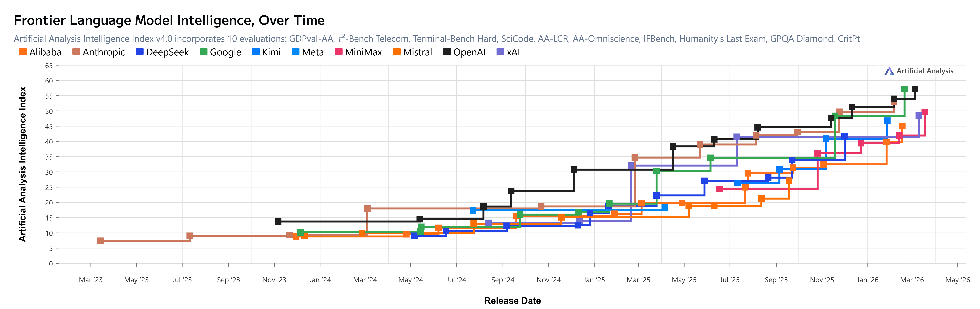This screenshot has width=980, height=309.
Task: Click the highest green Google marker at top right
Action: (x=904, y=89)
